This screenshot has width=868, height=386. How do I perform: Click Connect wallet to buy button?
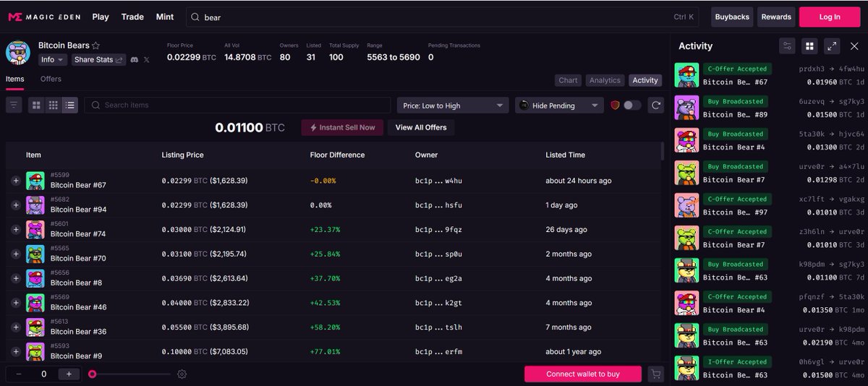click(583, 374)
